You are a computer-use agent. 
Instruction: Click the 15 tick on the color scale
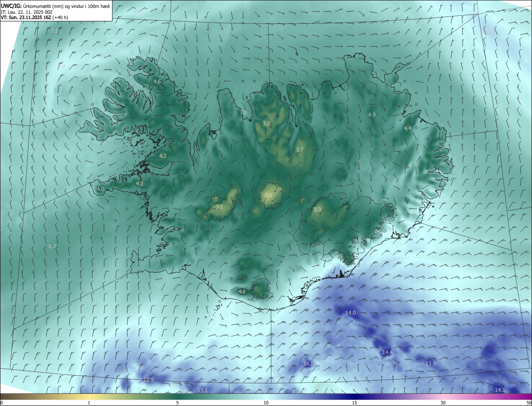click(355, 403)
